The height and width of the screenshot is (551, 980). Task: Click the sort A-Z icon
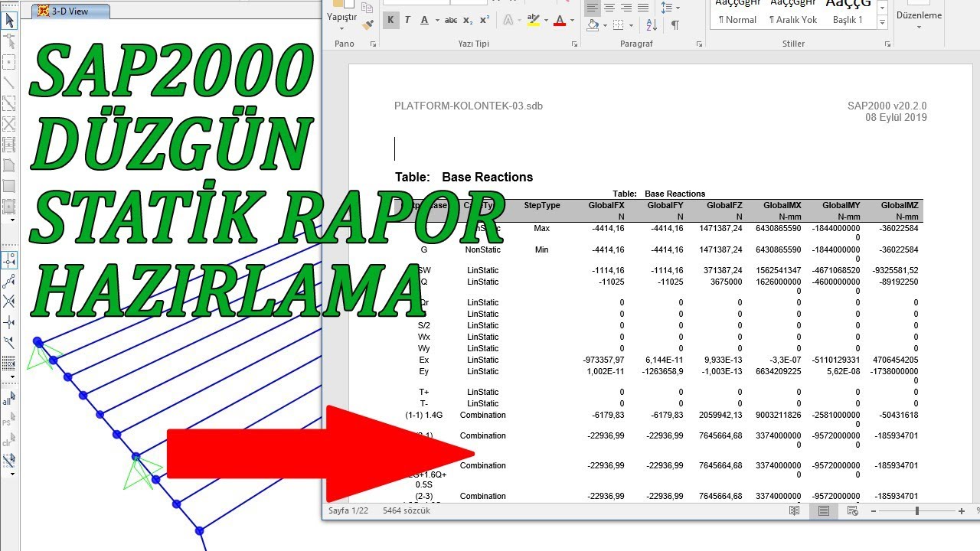coord(652,25)
